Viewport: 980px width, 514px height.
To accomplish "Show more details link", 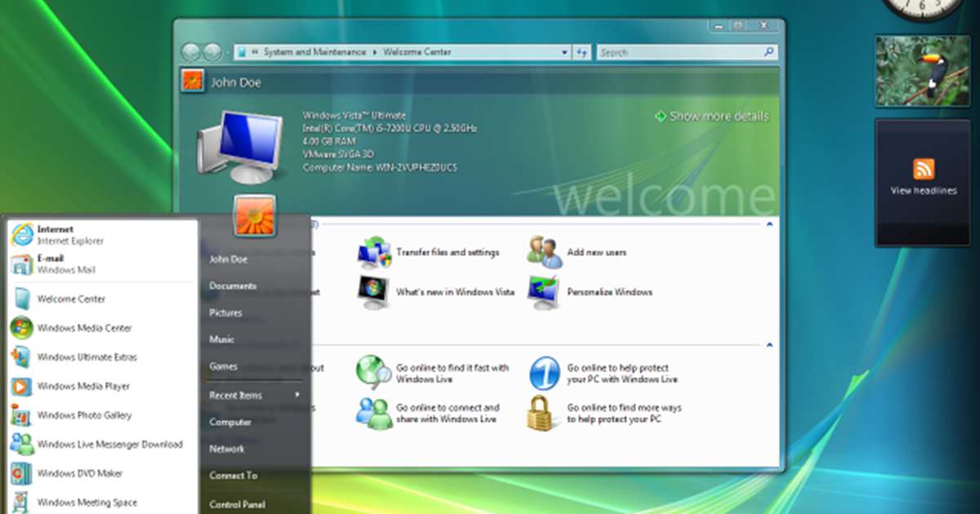I will 712,117.
